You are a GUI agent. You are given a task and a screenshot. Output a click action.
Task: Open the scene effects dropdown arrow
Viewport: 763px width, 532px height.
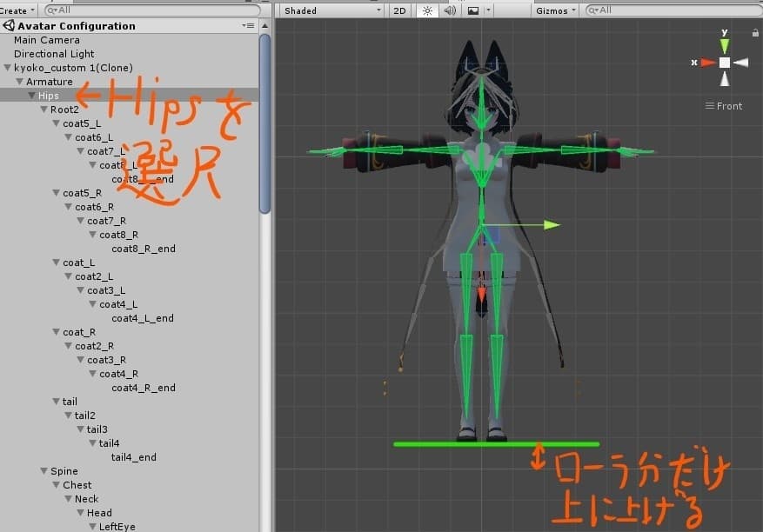coord(489,10)
